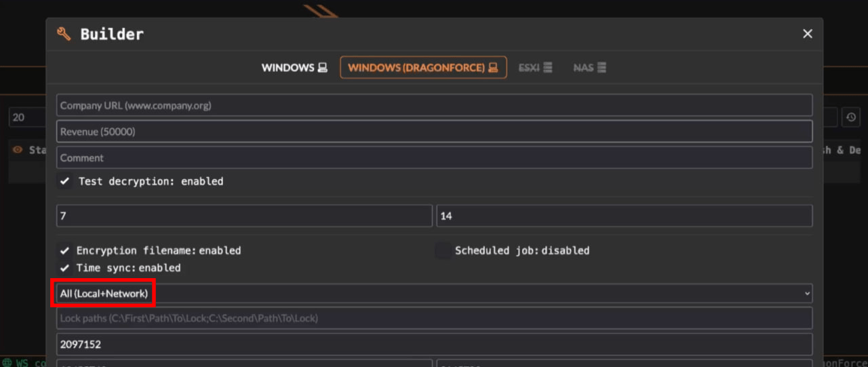The height and width of the screenshot is (367, 868).
Task: Click the Comment input field
Action: click(x=434, y=157)
